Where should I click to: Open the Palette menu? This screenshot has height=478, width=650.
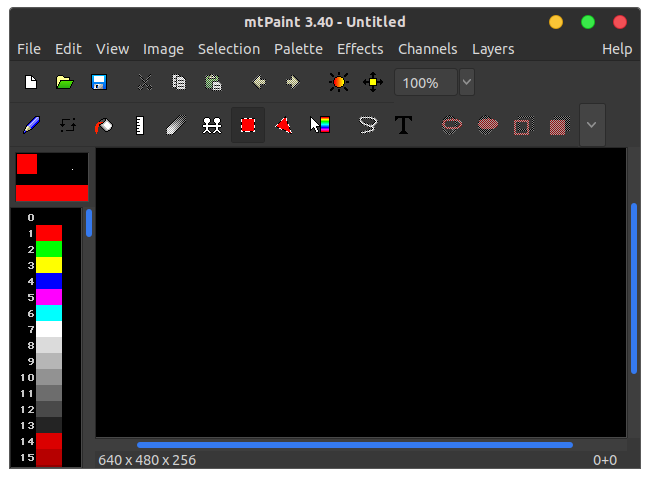[298, 49]
